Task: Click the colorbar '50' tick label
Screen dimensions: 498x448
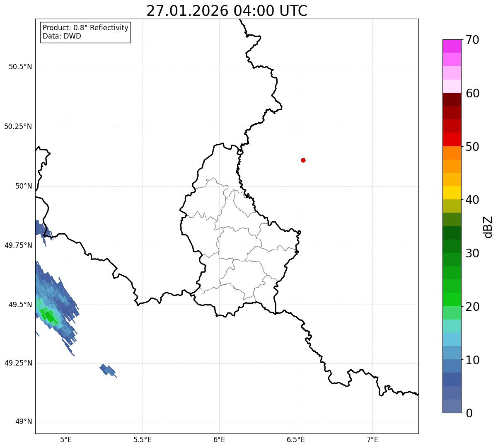Action: coord(472,147)
